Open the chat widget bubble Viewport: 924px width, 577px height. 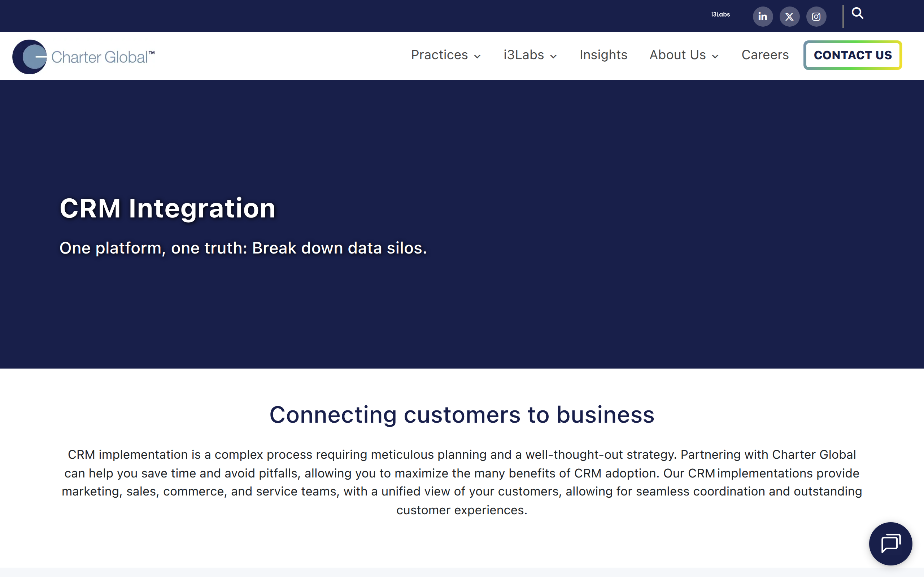pyautogui.click(x=890, y=543)
